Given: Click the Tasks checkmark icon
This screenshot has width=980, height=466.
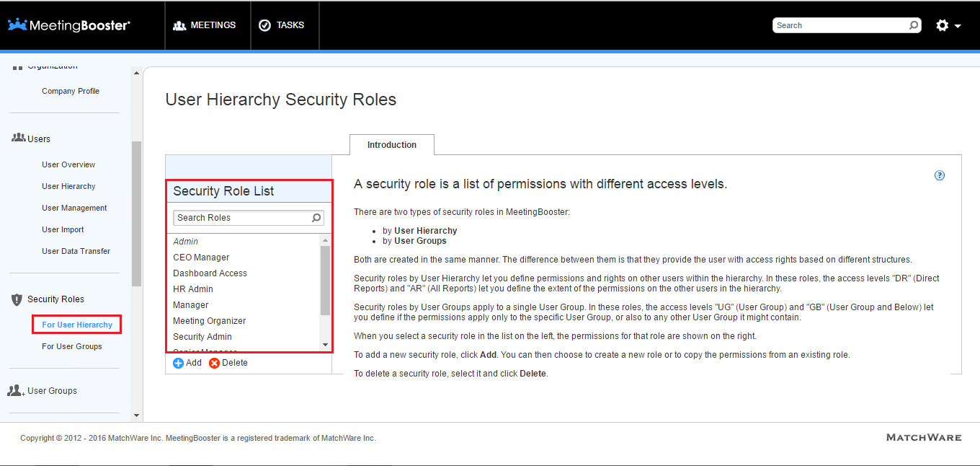Looking at the screenshot, I should pyautogui.click(x=264, y=25).
